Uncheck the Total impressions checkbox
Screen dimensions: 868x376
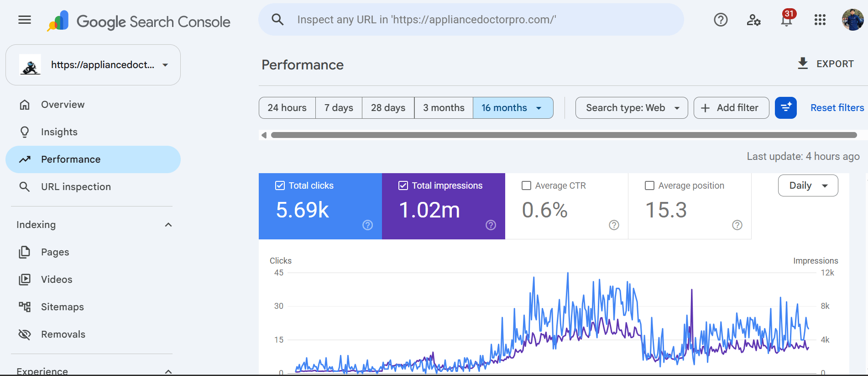[403, 185]
